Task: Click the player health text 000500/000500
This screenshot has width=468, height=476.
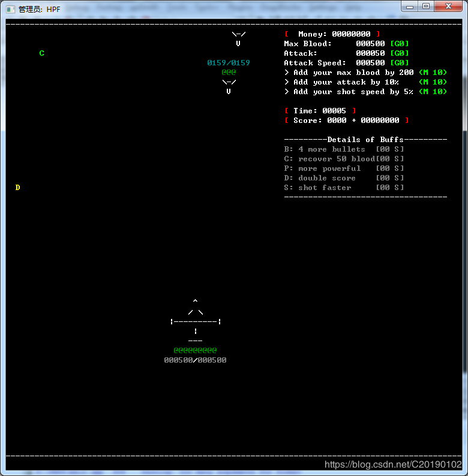Action: pos(195,360)
